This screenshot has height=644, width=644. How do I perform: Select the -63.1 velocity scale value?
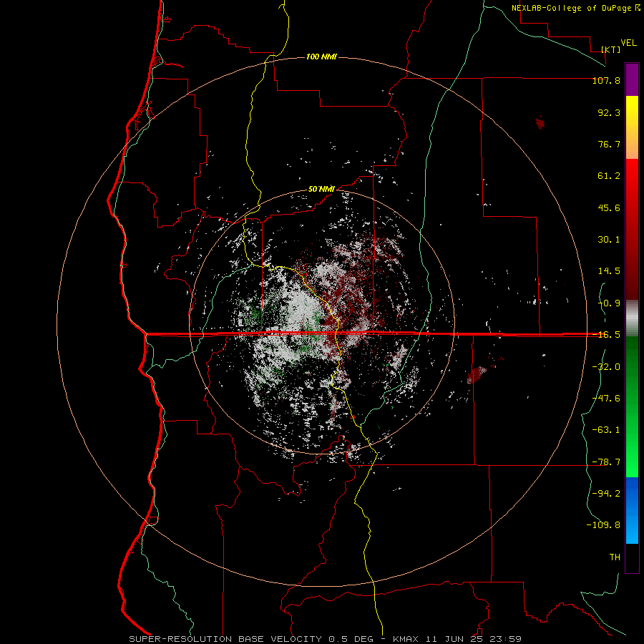click(x=606, y=430)
